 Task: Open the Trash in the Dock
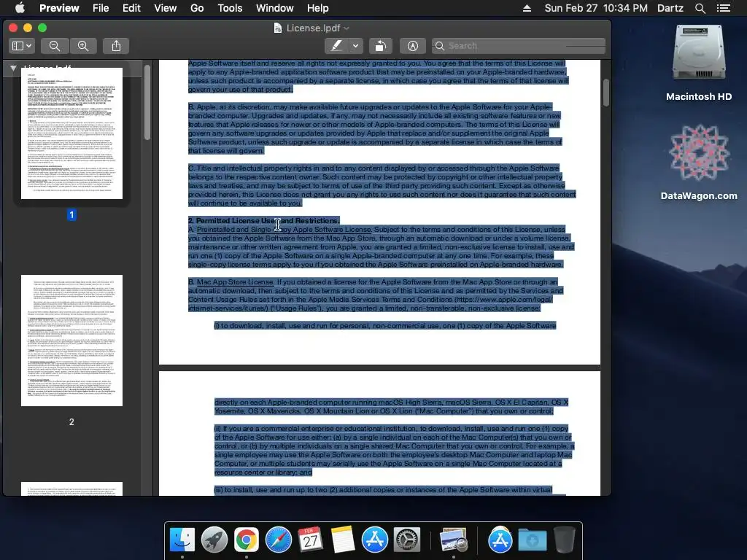(x=565, y=540)
